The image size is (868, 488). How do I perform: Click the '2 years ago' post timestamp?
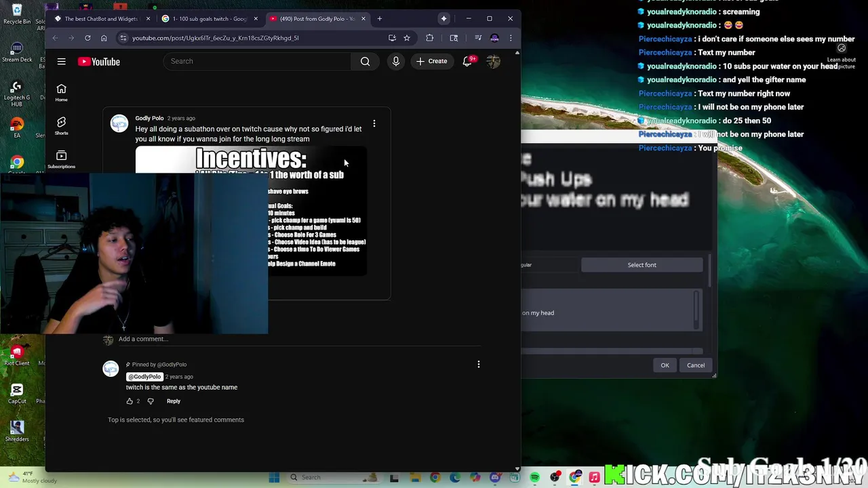click(x=181, y=118)
